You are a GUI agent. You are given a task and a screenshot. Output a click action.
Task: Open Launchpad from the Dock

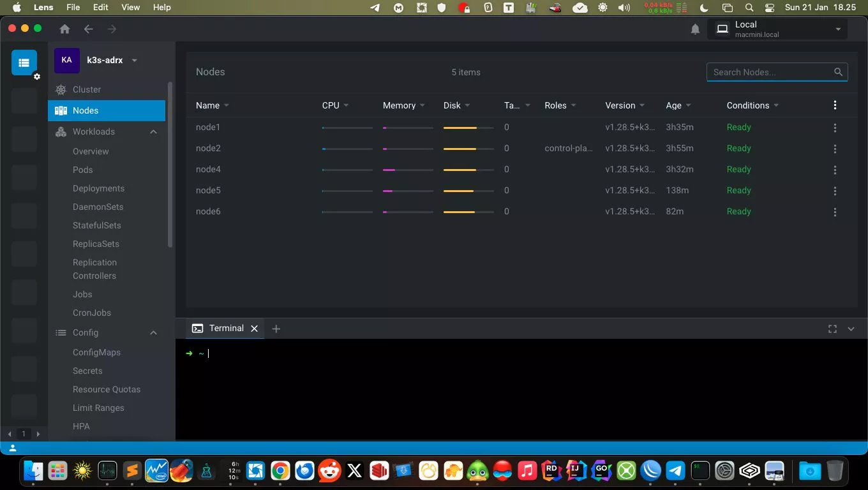pos(57,471)
